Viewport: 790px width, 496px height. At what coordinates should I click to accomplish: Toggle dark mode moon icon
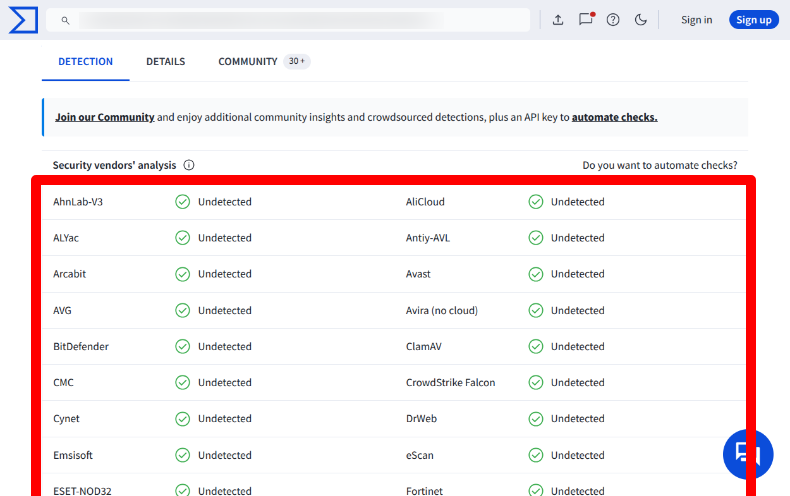coord(640,20)
